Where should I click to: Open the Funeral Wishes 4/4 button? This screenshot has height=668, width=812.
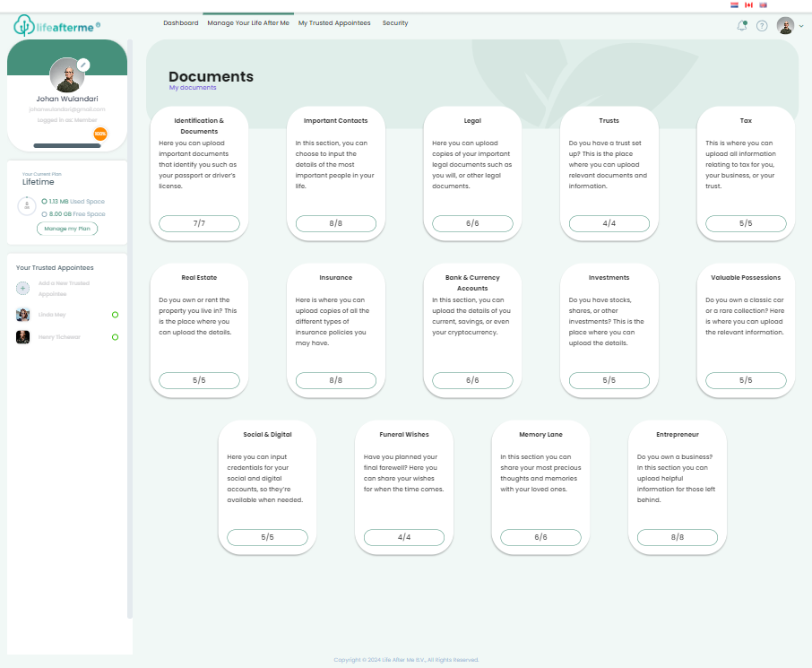pyautogui.click(x=404, y=537)
